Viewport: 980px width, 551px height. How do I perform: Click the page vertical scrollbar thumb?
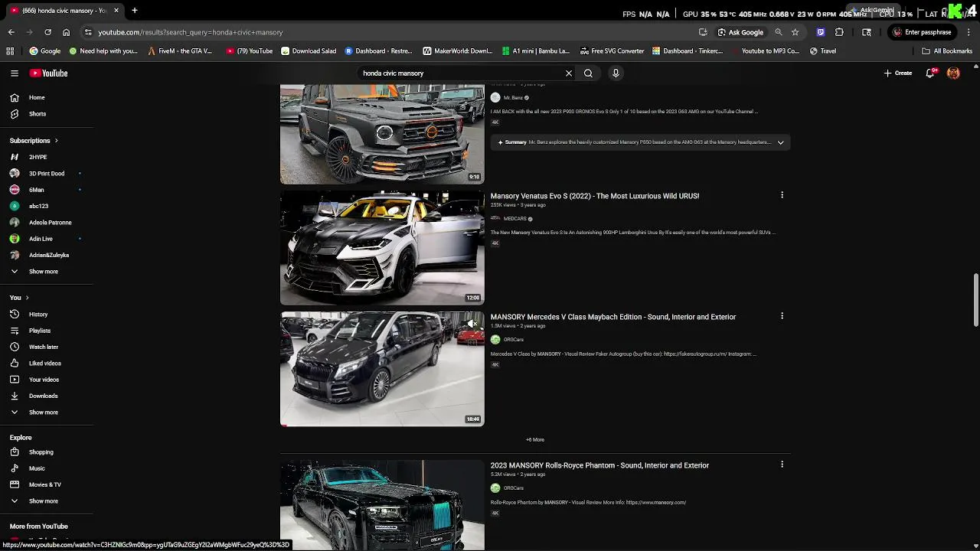[975, 300]
